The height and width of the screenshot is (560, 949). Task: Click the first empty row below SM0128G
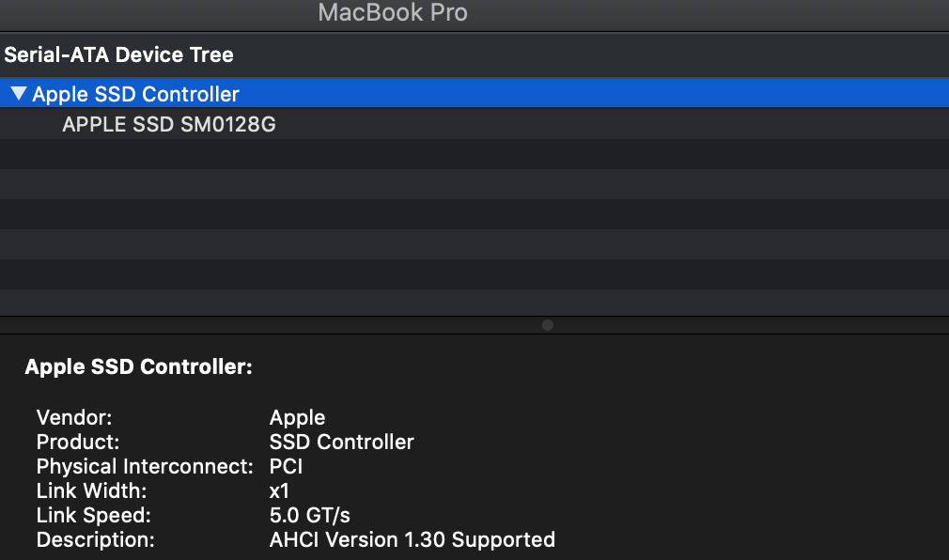tap(474, 154)
